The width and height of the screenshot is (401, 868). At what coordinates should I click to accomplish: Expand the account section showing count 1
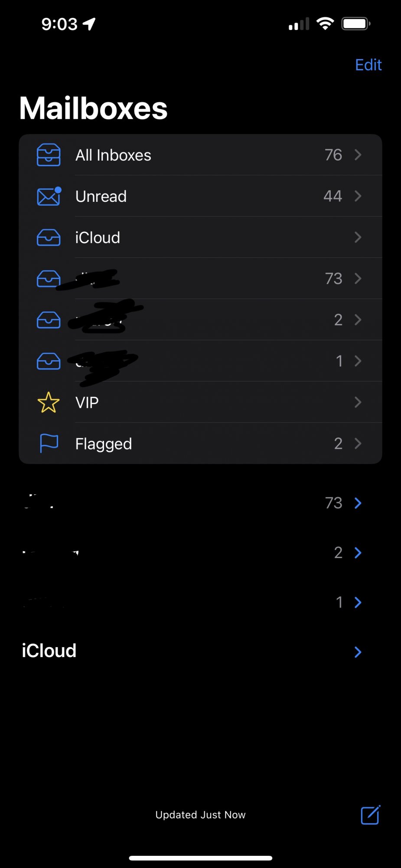pos(358,602)
